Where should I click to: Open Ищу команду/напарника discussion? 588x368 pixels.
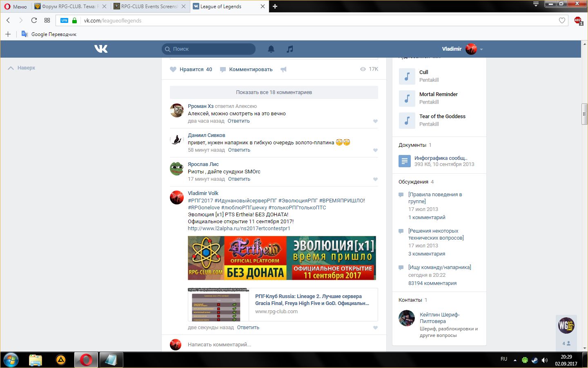(x=440, y=267)
